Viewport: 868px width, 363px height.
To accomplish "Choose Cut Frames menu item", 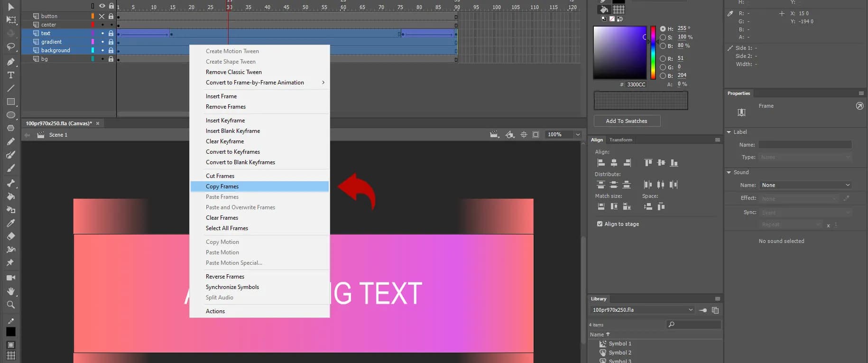I will coord(259,176).
